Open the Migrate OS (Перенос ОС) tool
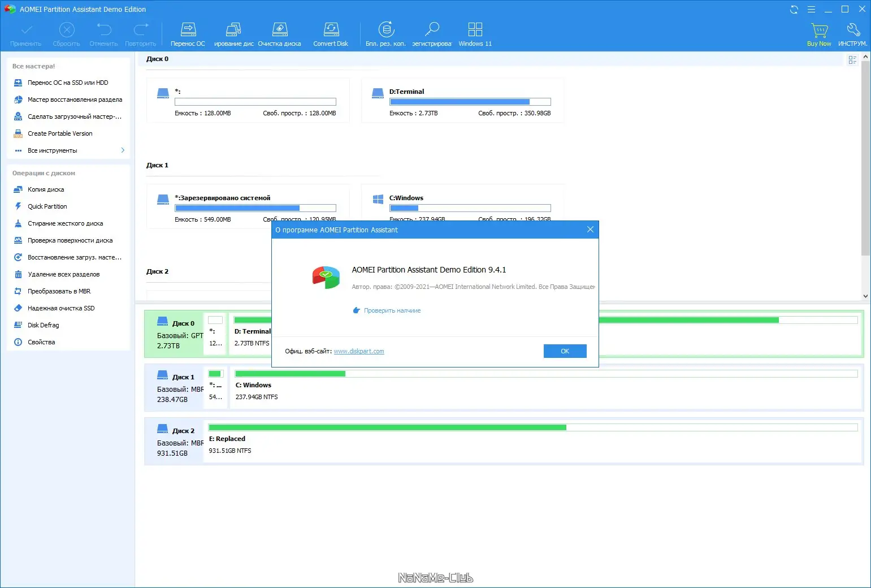 click(188, 34)
